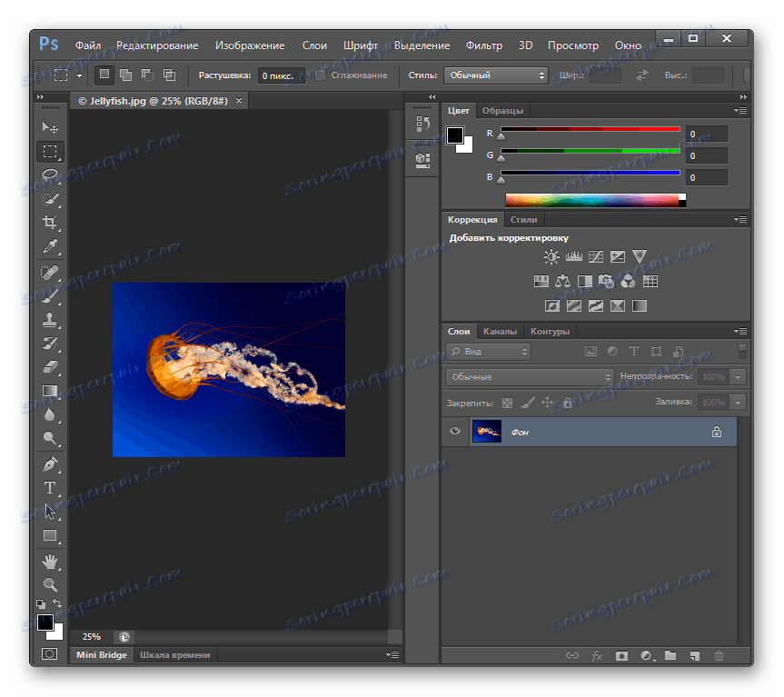The height and width of the screenshot is (697, 784).
Task: Select the History Brush tool
Action: tap(50, 343)
